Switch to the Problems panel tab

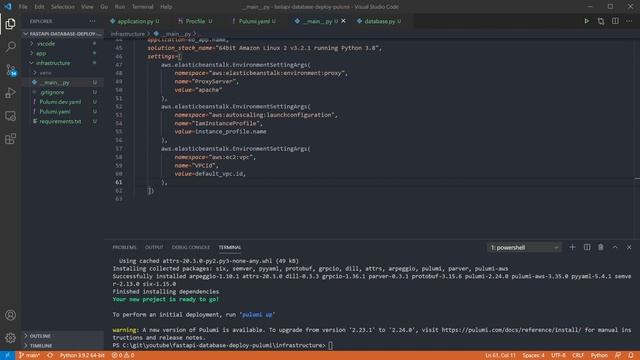tap(124, 247)
